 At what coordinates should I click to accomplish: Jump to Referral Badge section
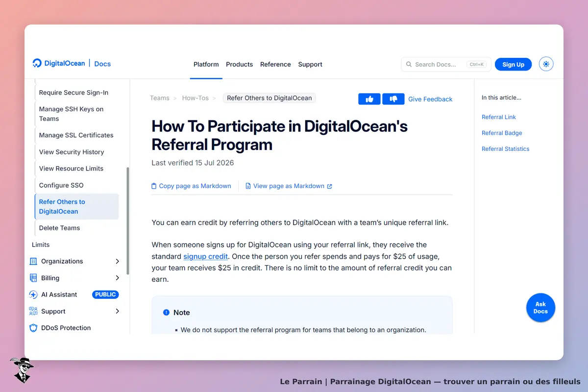[x=502, y=133]
